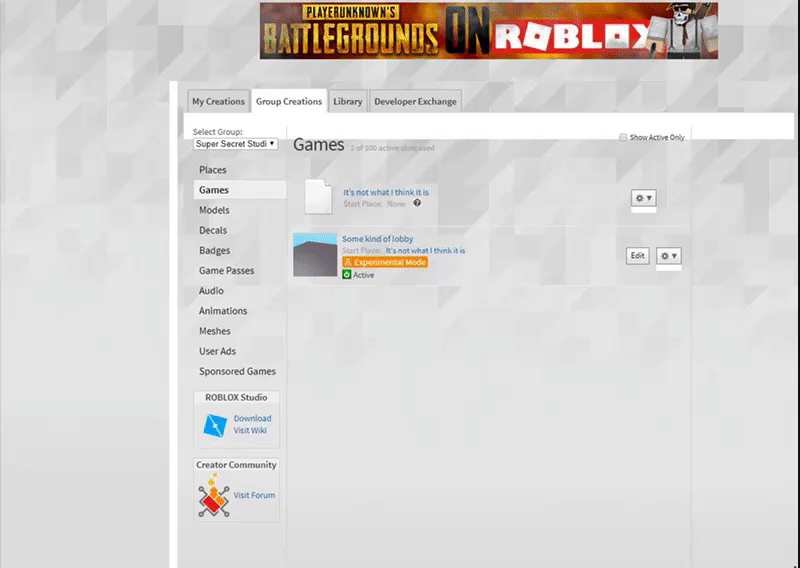The image size is (800, 568).
Task: Click the Start Place help question icon
Action: 417,203
